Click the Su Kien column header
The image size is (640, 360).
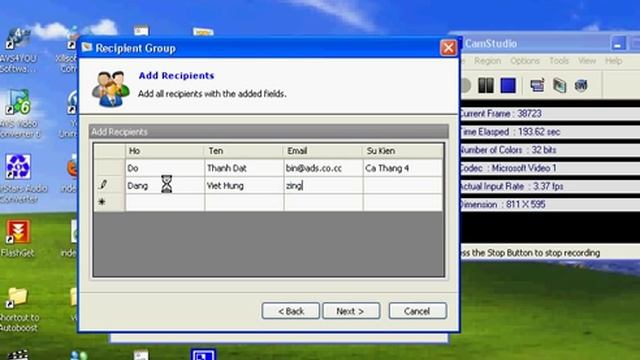[402, 151]
